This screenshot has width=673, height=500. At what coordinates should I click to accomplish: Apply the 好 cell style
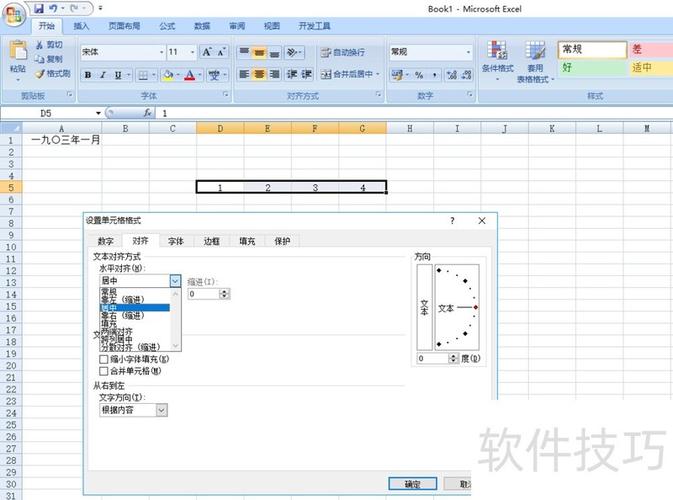[592, 67]
